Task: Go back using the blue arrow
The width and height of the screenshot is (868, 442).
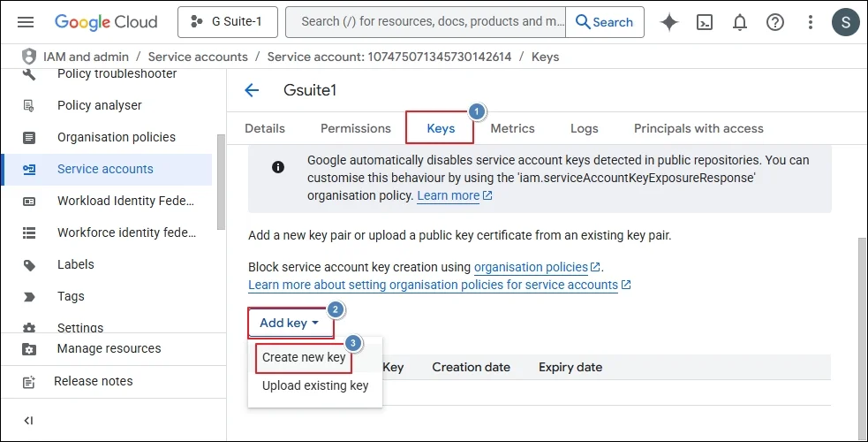Action: tap(252, 90)
